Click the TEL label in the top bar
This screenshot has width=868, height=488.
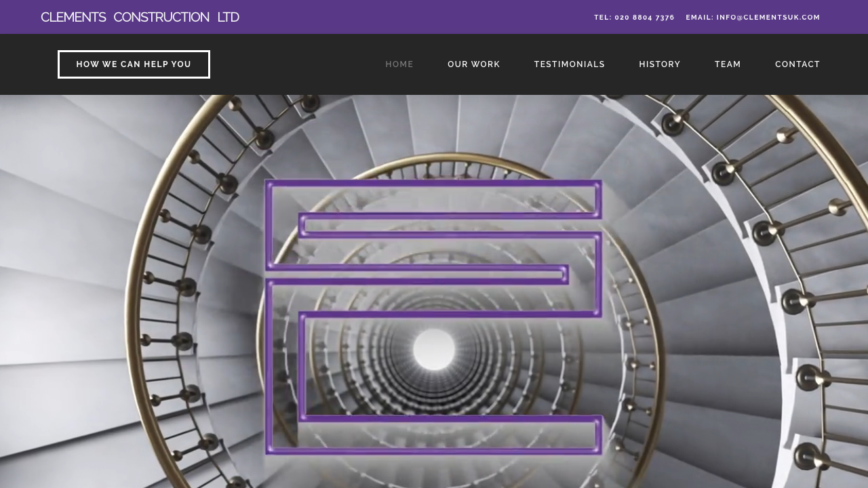[x=602, y=16]
